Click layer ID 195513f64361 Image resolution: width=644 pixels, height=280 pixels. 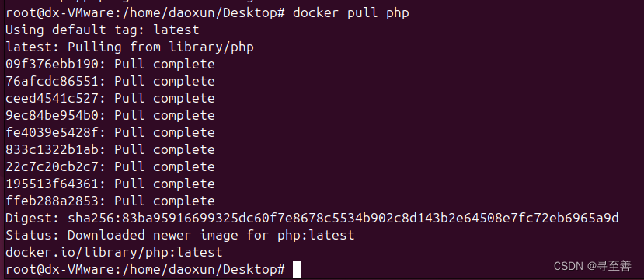[x=52, y=184]
